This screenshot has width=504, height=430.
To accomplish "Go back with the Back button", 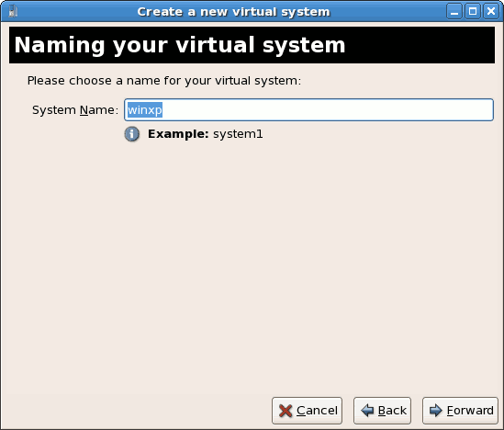I will pos(382,411).
